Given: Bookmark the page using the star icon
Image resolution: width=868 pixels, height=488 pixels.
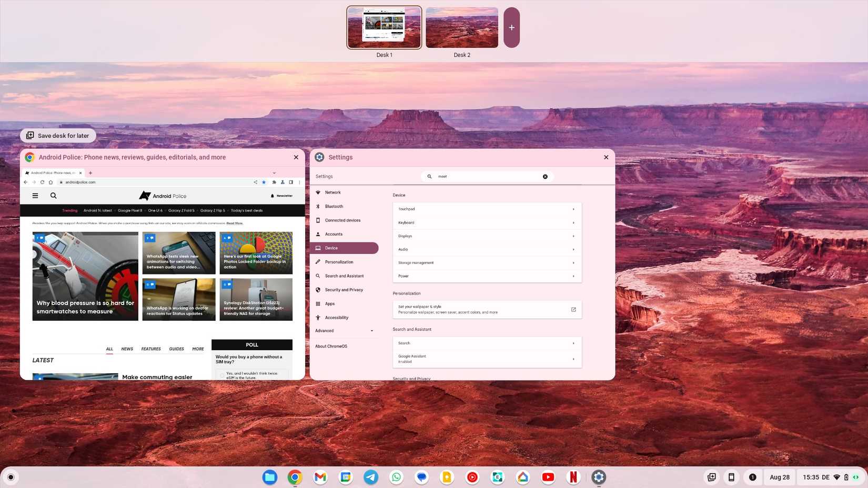Looking at the screenshot, I should pyautogui.click(x=264, y=182).
